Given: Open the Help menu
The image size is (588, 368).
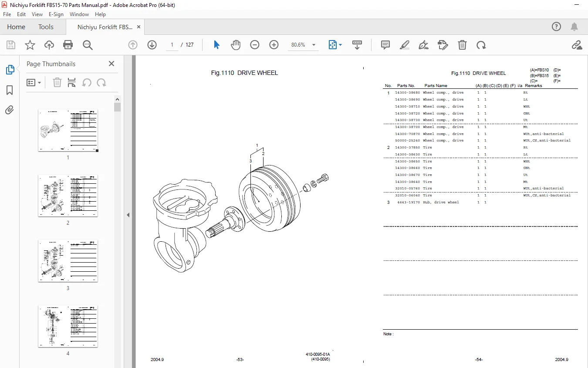Looking at the screenshot, I should click(x=100, y=14).
